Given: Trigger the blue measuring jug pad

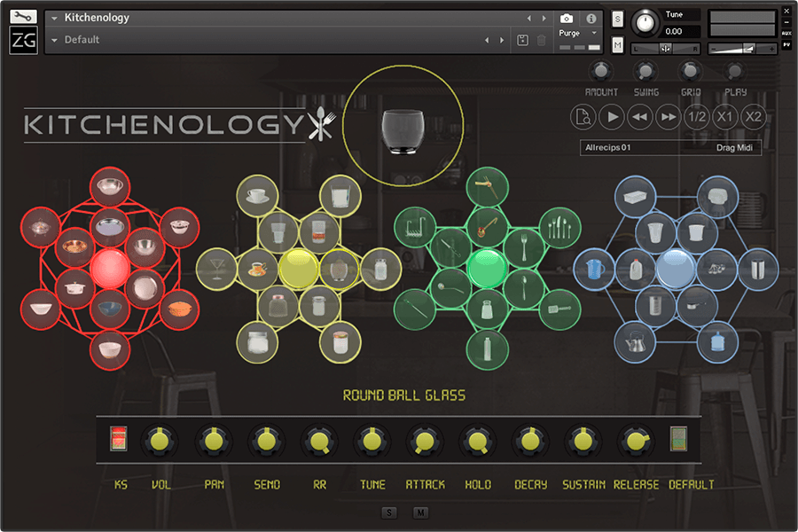Looking at the screenshot, I should 594,269.
